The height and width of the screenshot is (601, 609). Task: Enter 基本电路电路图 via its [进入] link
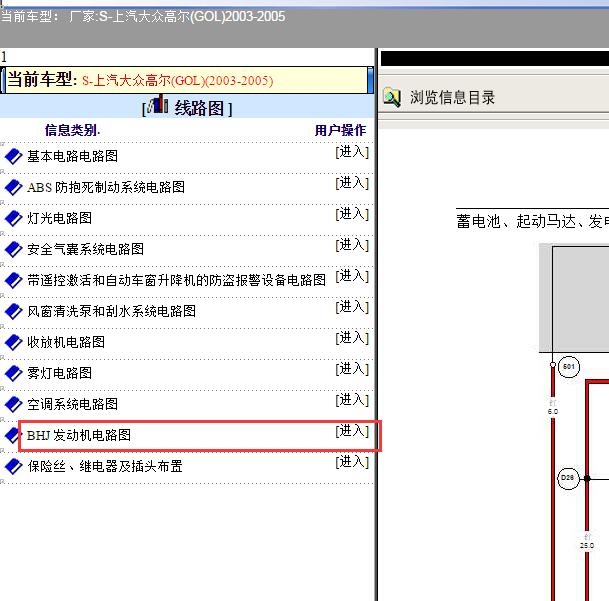[x=352, y=152]
